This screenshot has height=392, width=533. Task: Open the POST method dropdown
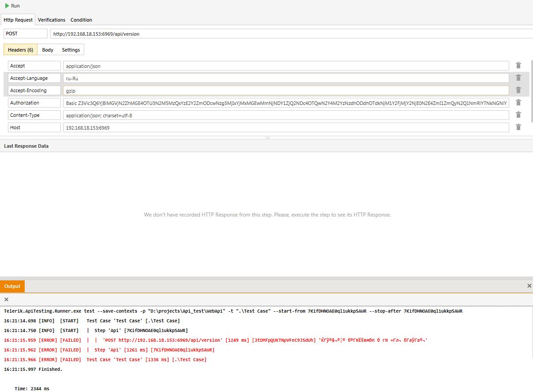click(25, 34)
